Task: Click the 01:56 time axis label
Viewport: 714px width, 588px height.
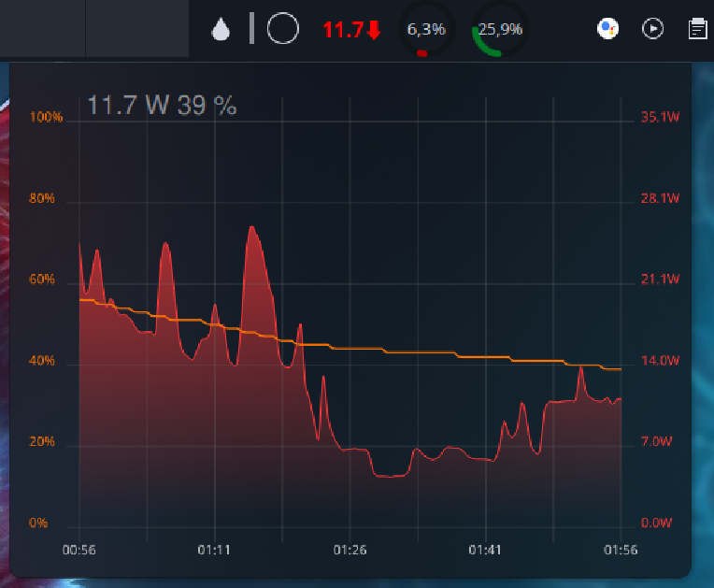Action: 621,550
